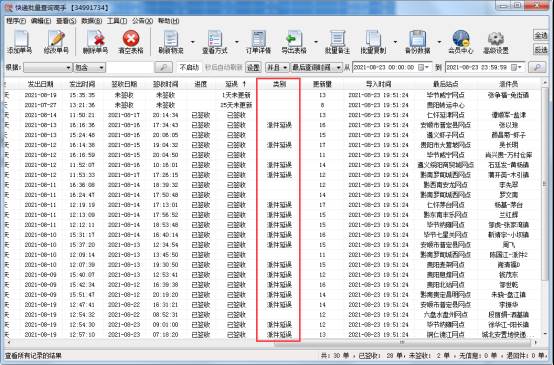Click the 最后站点 column header
554x365 pixels.
click(x=446, y=84)
